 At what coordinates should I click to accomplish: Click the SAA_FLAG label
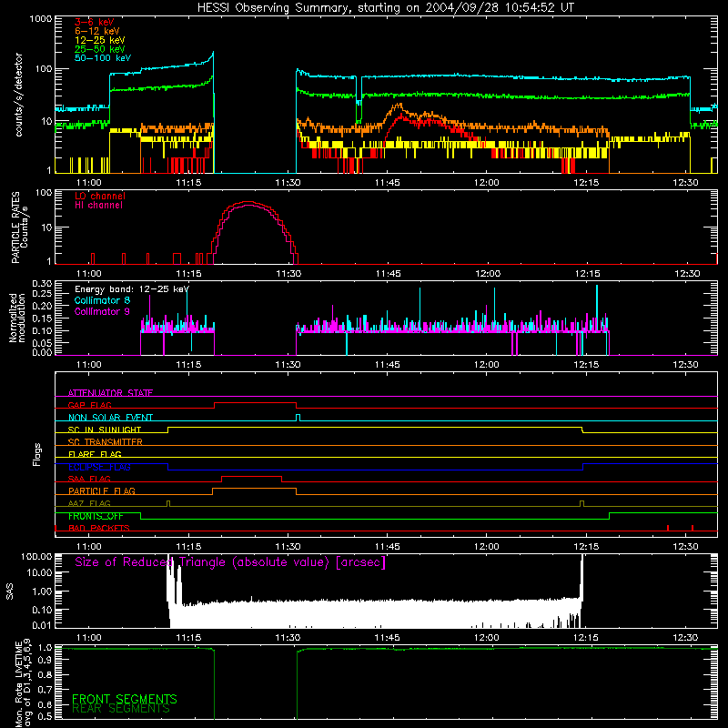89,479
